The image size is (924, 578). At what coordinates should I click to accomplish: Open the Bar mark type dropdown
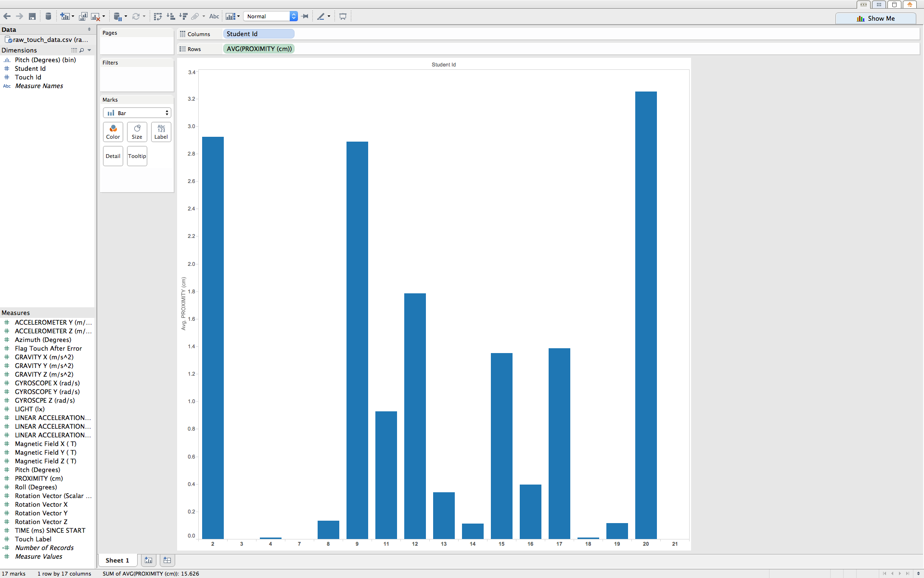pyautogui.click(x=137, y=113)
